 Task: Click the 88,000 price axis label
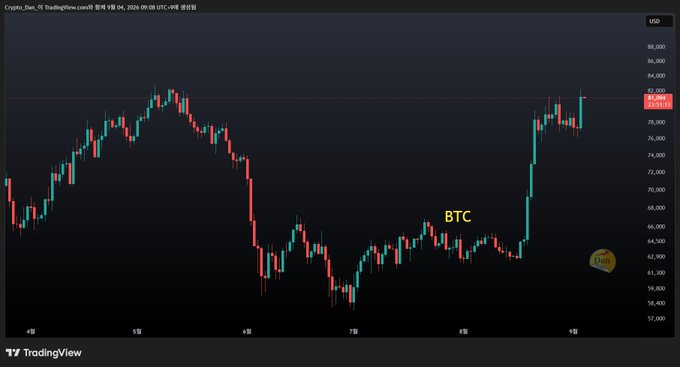tap(656, 47)
